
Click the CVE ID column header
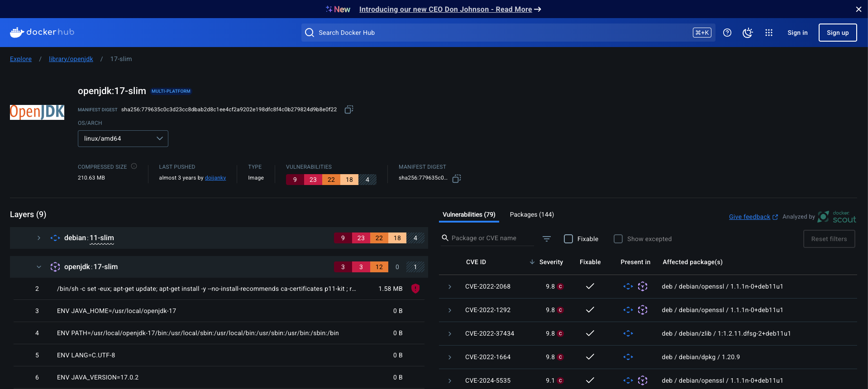(476, 262)
